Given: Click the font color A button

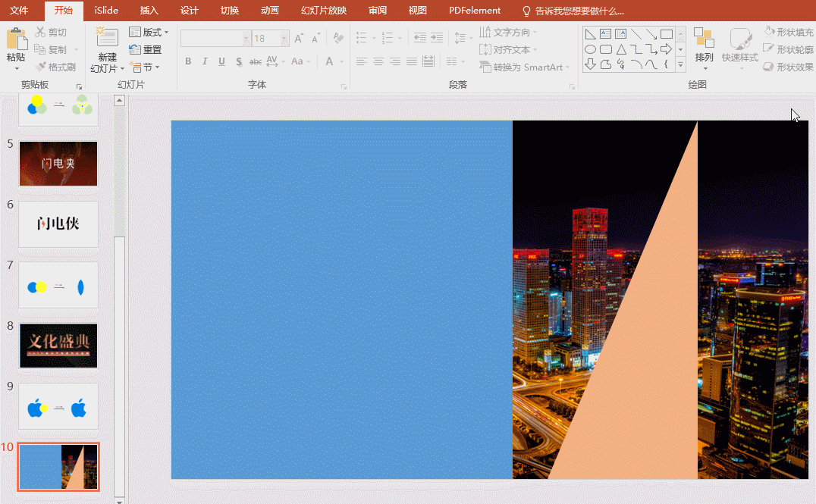Looking at the screenshot, I should coord(329,61).
